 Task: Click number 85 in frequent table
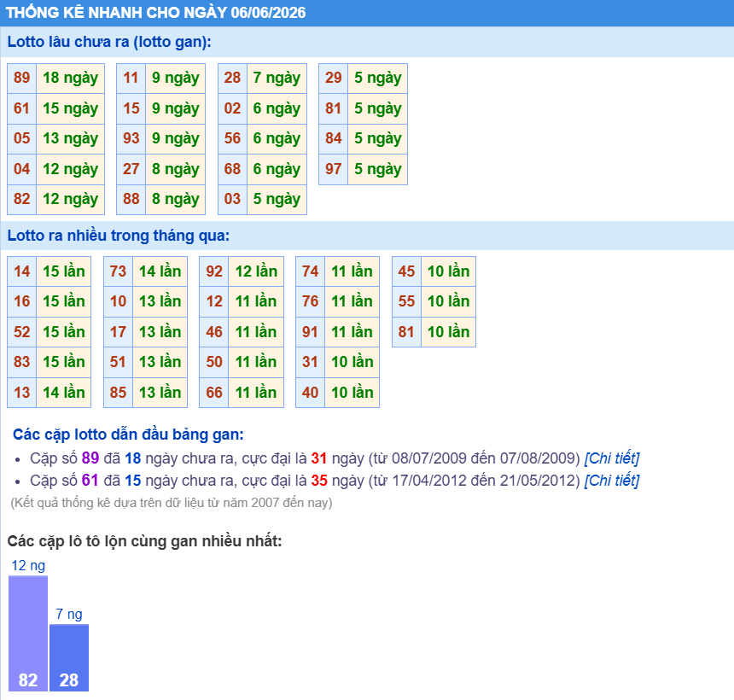118,393
